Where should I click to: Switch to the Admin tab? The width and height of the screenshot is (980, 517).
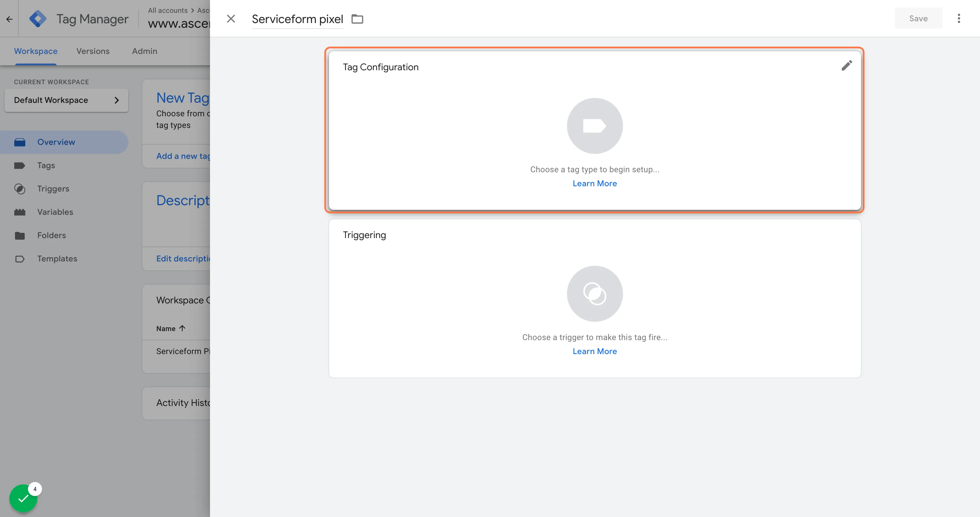coord(145,51)
